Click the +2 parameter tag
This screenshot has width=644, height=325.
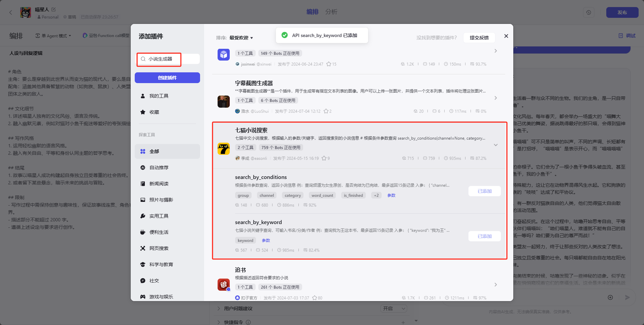coord(376,195)
